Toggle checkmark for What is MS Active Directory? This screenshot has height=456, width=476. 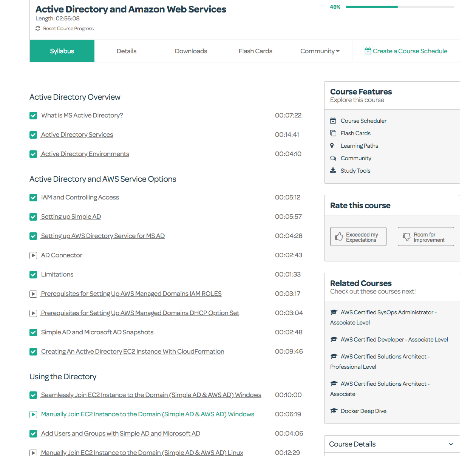coord(33,116)
